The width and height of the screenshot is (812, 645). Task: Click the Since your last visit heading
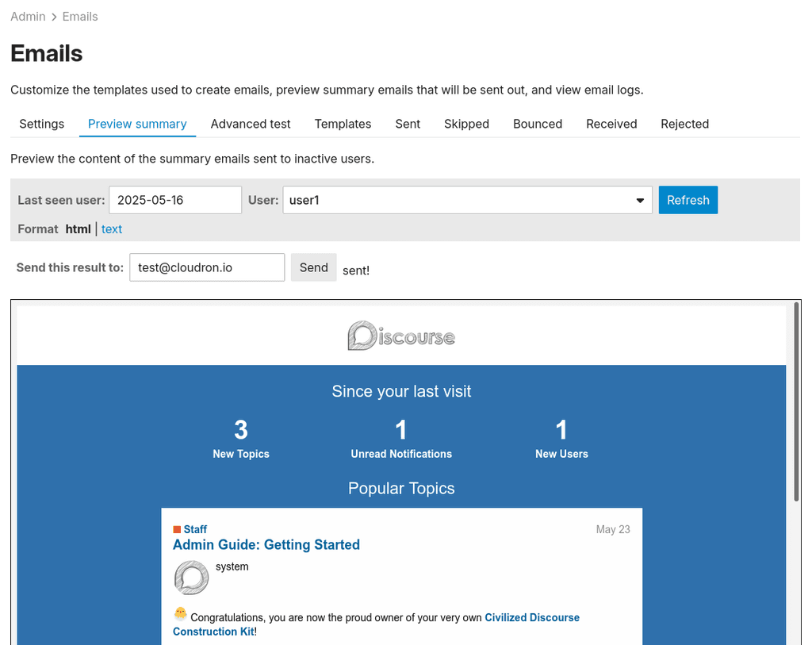(x=401, y=391)
